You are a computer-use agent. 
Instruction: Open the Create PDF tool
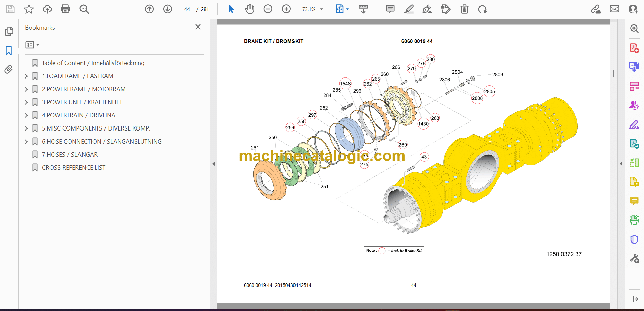[x=634, y=48]
